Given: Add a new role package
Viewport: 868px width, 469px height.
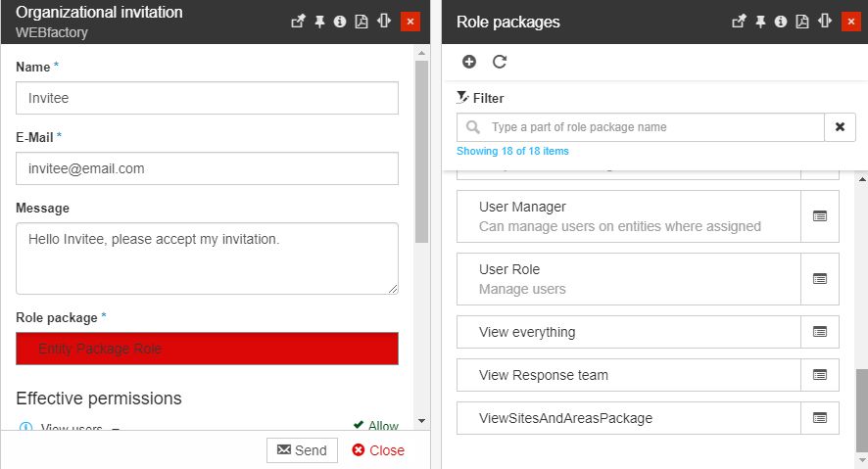Looking at the screenshot, I should point(469,62).
